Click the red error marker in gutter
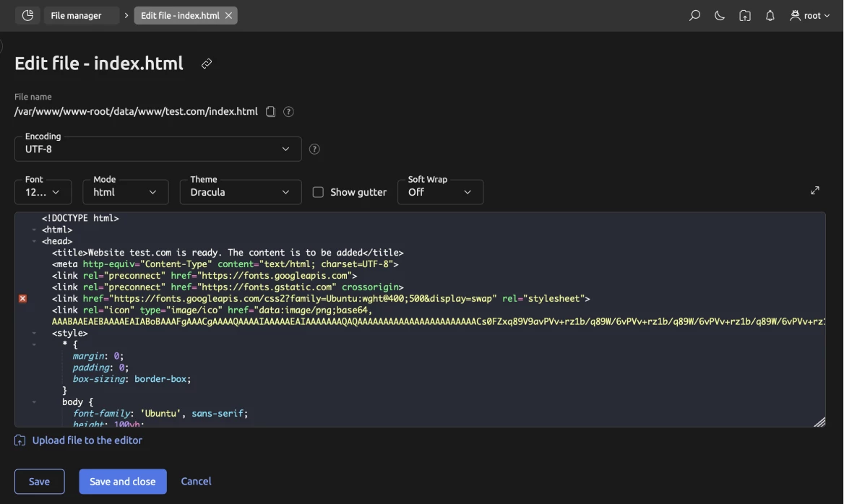The height and width of the screenshot is (504, 844). click(22, 298)
